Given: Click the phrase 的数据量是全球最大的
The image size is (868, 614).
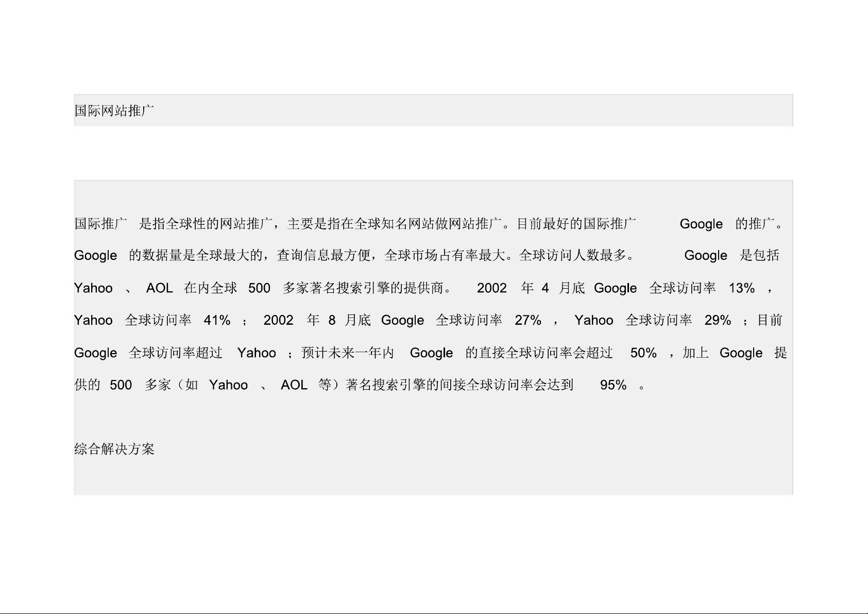Looking at the screenshot, I should coord(196,255).
